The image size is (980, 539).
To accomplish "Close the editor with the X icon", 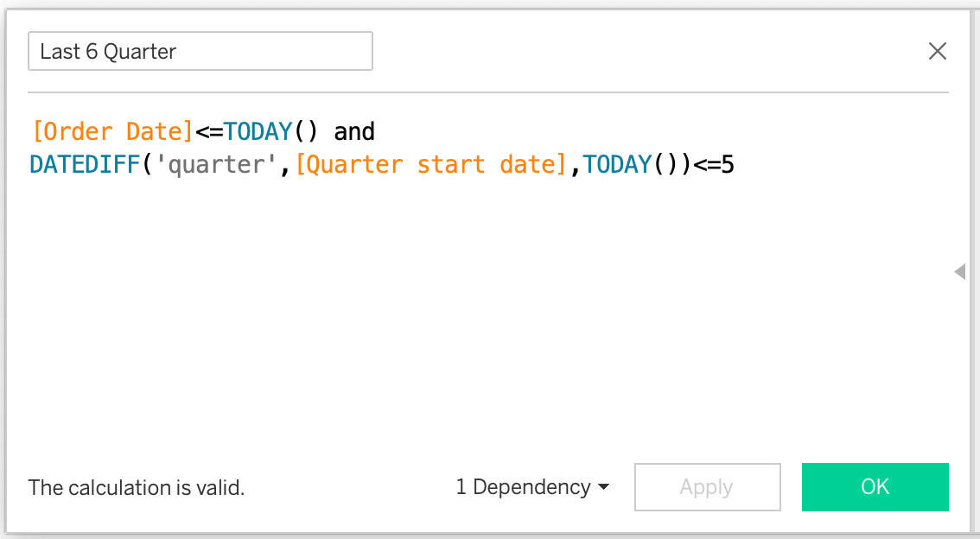I will 937,51.
